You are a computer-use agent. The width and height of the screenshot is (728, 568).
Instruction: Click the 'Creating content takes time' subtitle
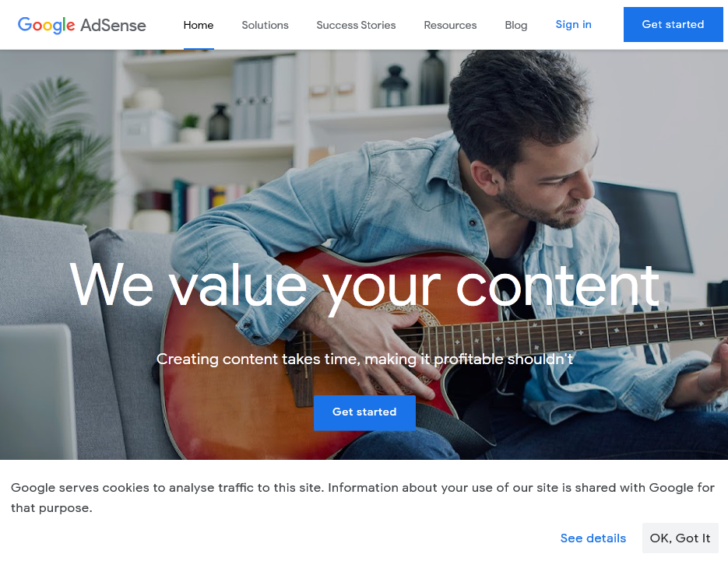click(364, 359)
